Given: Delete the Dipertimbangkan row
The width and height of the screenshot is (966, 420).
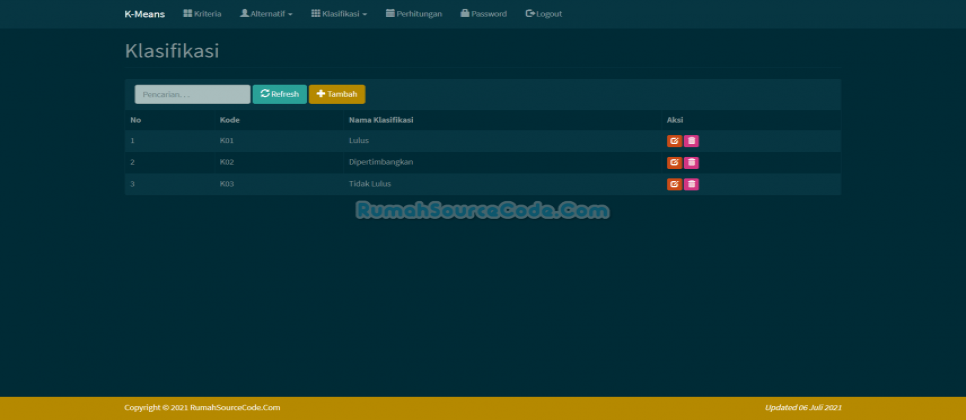Looking at the screenshot, I should pyautogui.click(x=691, y=163).
